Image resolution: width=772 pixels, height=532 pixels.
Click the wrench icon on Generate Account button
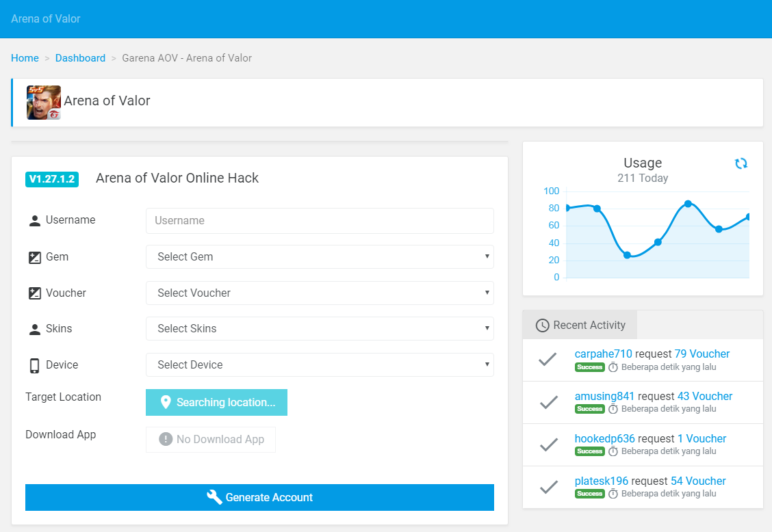click(x=214, y=497)
